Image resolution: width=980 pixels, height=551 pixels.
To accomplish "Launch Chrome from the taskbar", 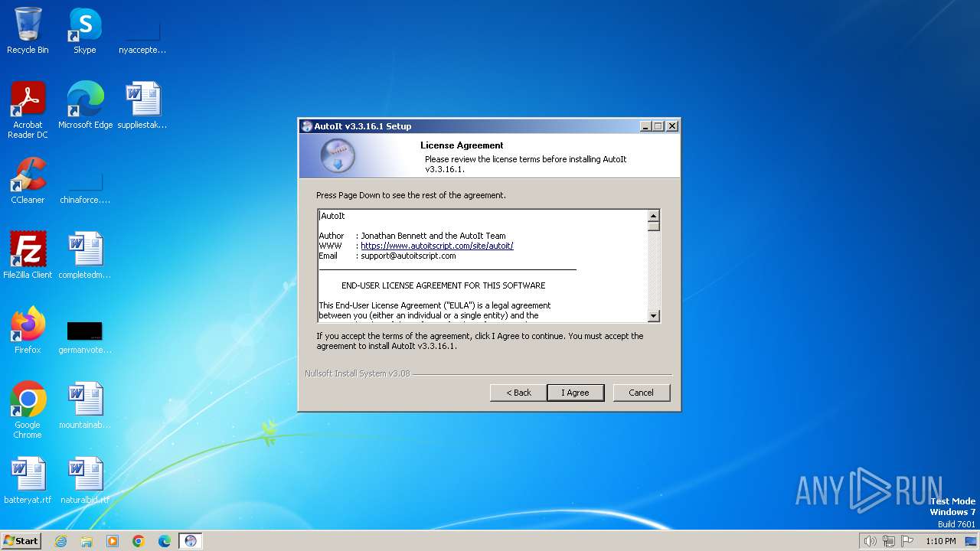I will [x=139, y=541].
